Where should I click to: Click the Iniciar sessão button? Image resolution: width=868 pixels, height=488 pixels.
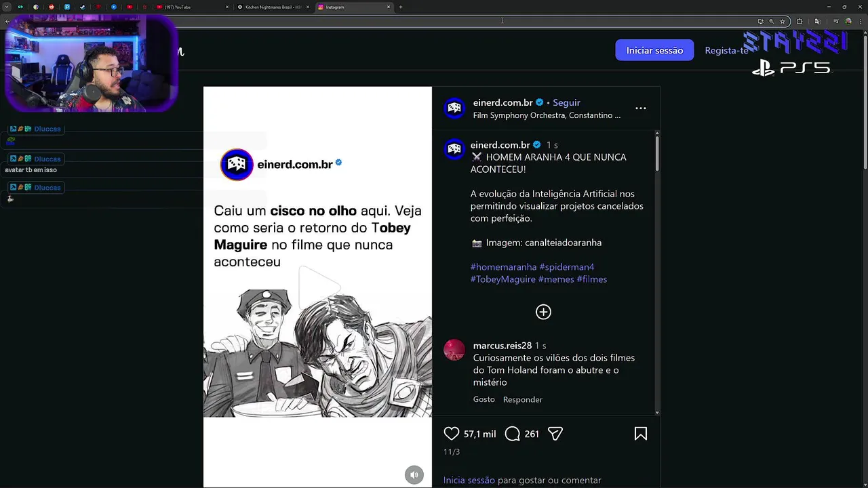click(654, 50)
